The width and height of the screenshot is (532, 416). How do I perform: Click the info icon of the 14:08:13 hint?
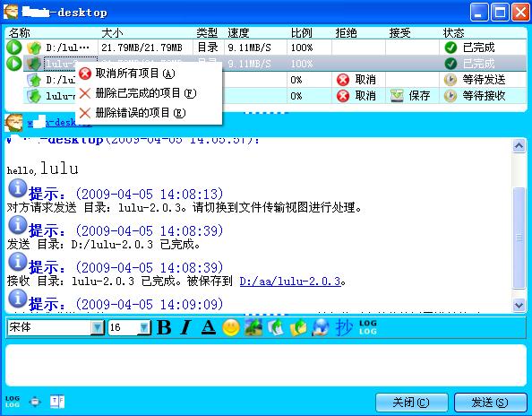[x=18, y=188]
